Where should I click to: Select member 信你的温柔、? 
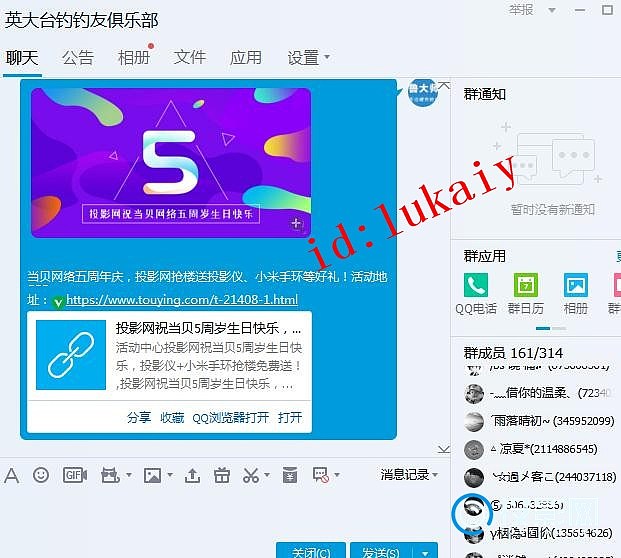pos(539,393)
